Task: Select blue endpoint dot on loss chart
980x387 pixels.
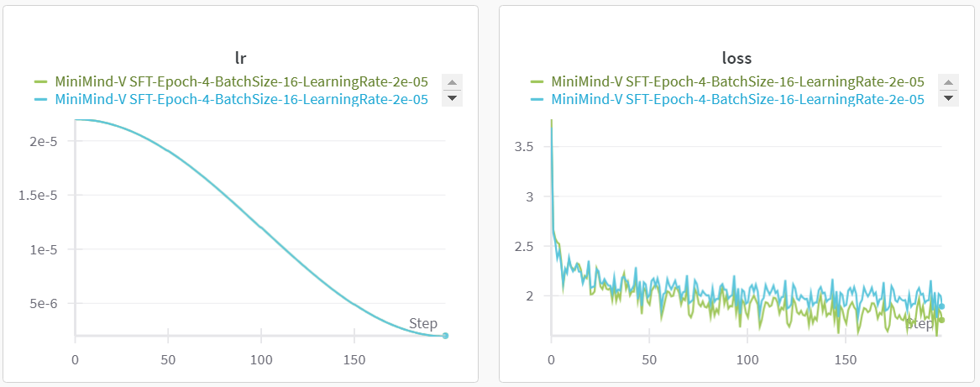Action: tap(941, 306)
